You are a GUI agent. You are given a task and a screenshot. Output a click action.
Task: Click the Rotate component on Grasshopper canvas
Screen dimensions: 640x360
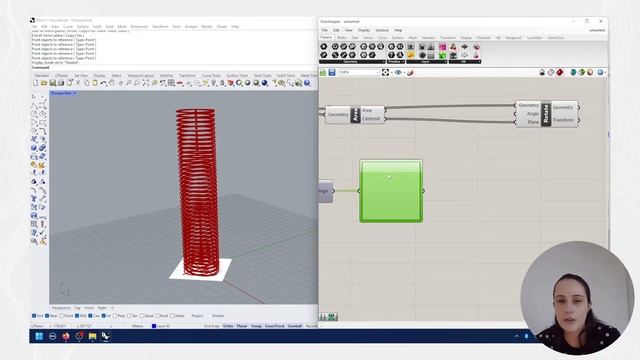pyautogui.click(x=547, y=114)
